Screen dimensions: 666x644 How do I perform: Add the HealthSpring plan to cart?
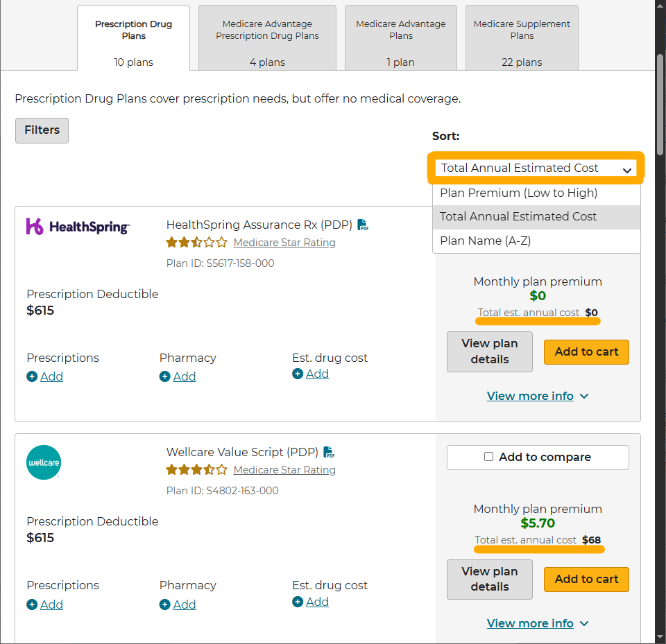[x=586, y=352]
